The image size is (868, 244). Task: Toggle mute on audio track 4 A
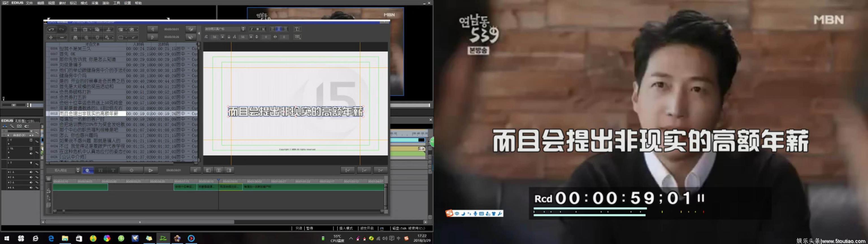pyautogui.click(x=31, y=188)
